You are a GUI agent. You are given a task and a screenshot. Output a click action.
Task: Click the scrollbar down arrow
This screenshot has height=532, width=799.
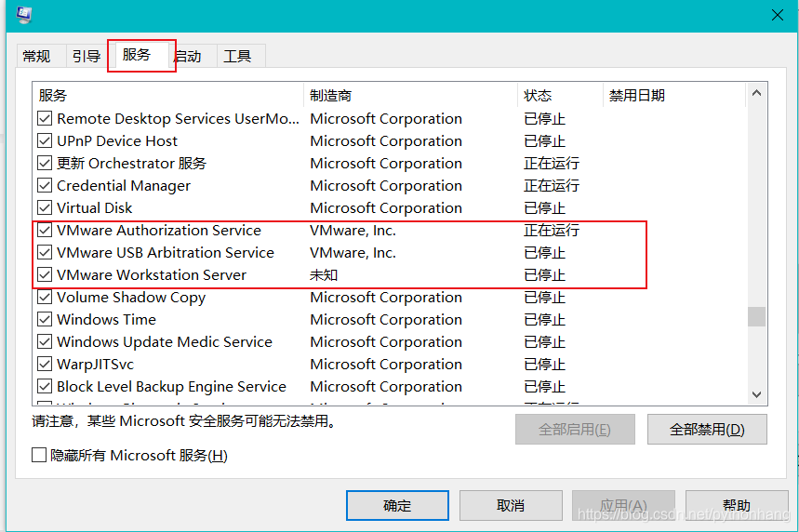tap(757, 395)
